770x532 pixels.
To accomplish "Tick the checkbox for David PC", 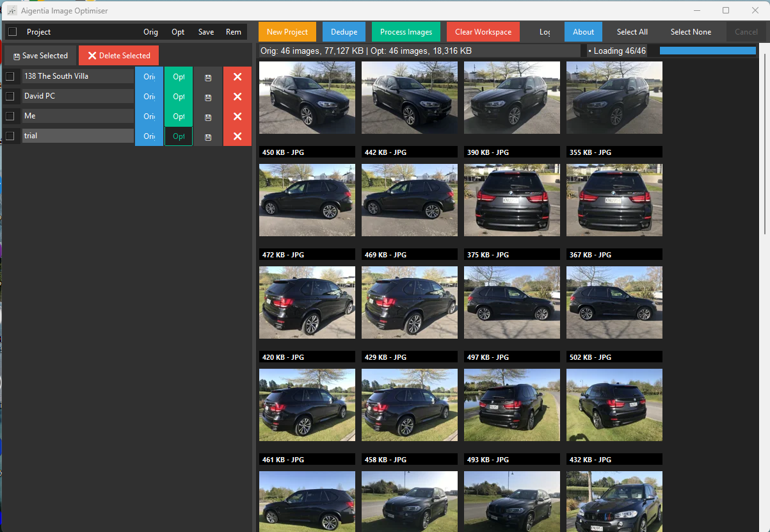I will click(x=10, y=96).
